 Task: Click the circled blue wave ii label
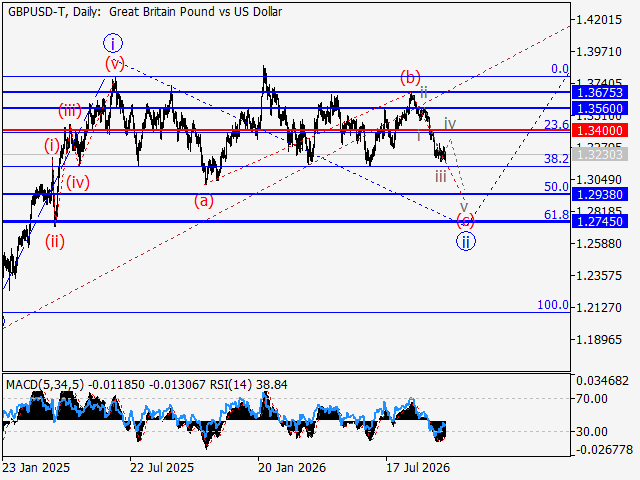click(466, 241)
